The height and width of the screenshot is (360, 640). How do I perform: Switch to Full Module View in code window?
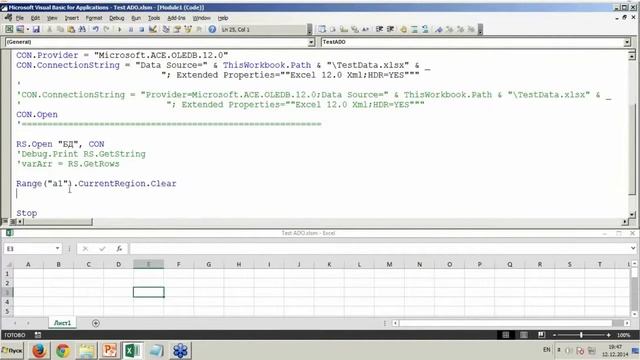tap(13, 222)
